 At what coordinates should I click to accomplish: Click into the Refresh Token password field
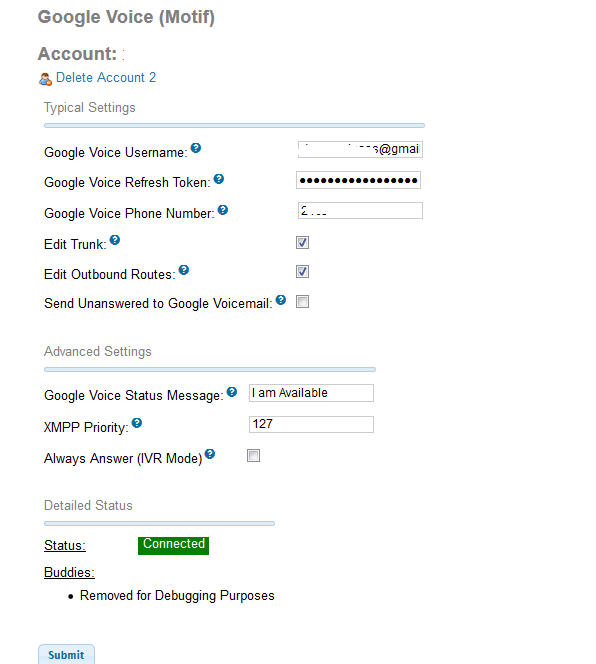[x=358, y=180]
